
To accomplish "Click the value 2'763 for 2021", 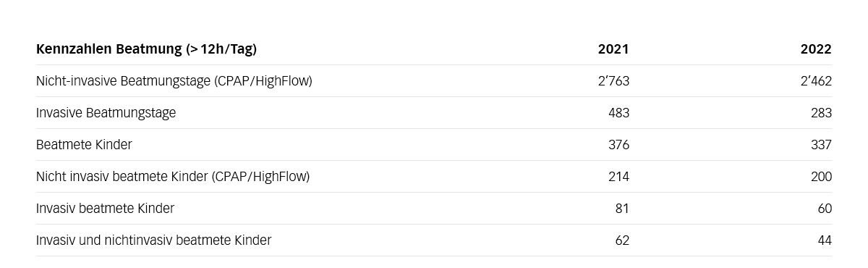I will (613, 81).
